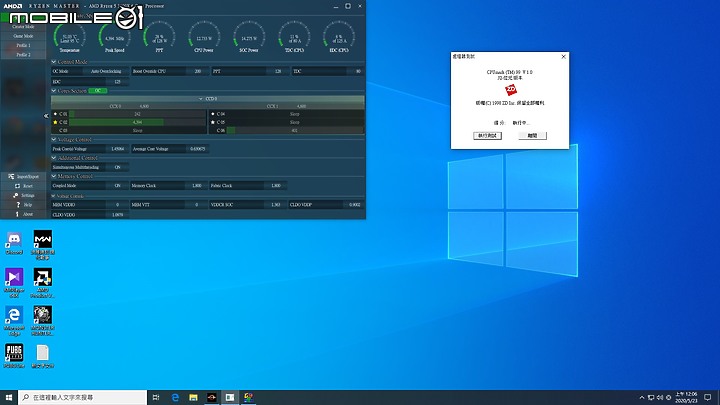Collapse the Memory Control section
Screen dimensions: 720x405
(x=54, y=176)
